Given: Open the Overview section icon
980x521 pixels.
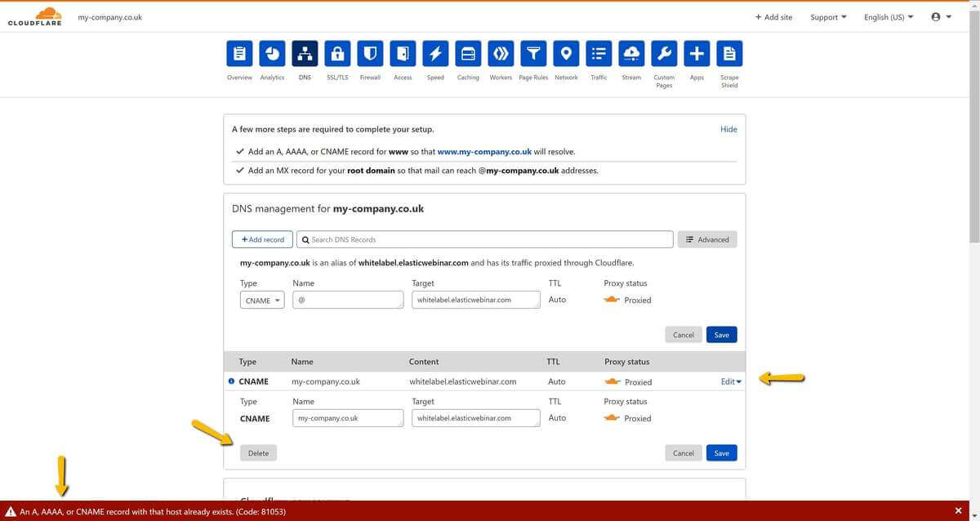Looking at the screenshot, I should pos(239,54).
